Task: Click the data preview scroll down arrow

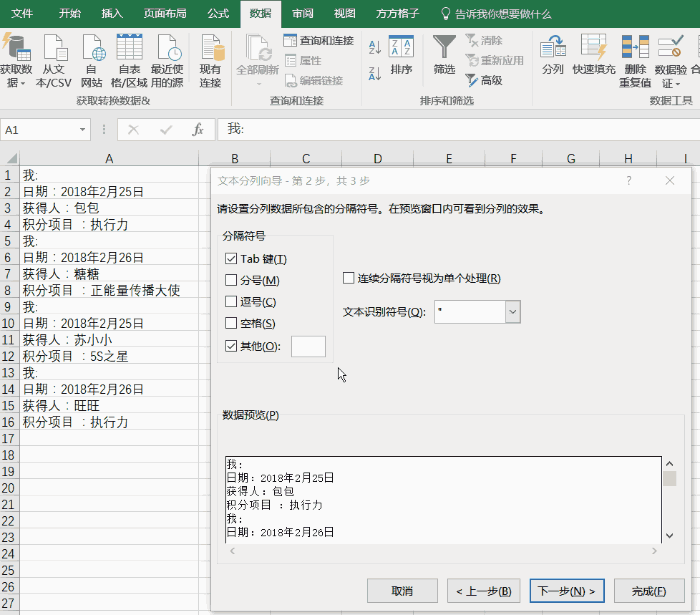Action: point(669,535)
